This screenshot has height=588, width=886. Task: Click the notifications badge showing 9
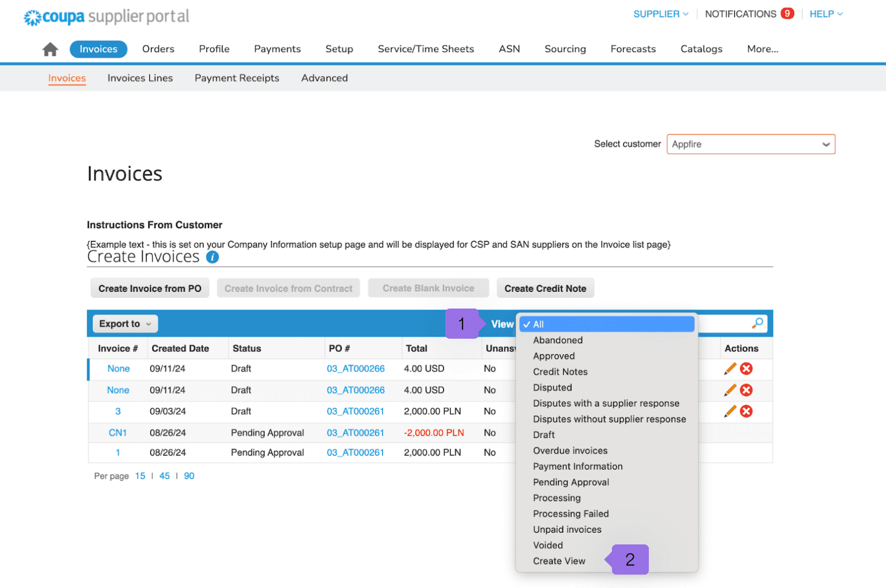(787, 13)
